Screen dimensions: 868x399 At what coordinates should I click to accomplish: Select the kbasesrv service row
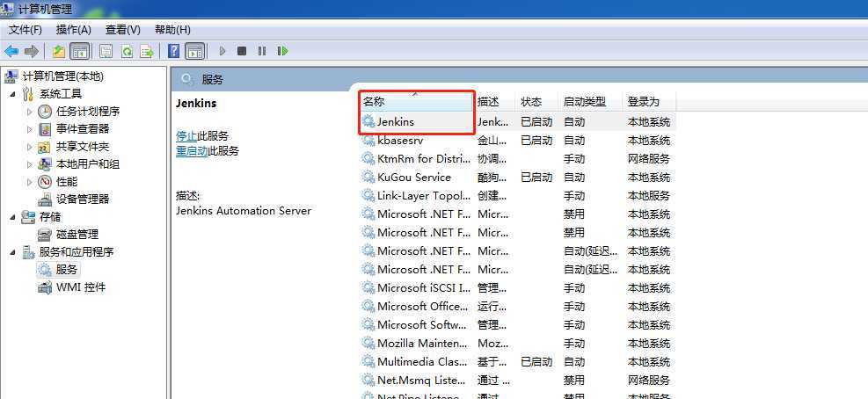click(517, 141)
